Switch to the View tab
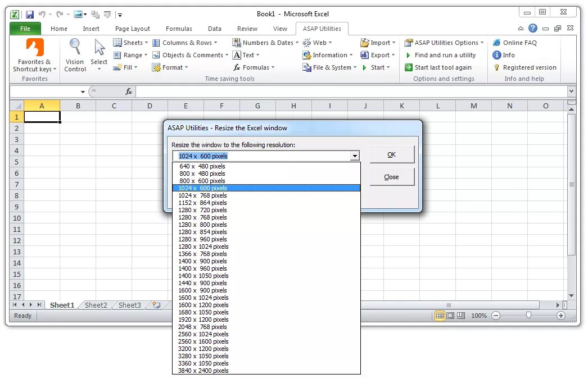The width and height of the screenshot is (588, 379). (x=280, y=29)
